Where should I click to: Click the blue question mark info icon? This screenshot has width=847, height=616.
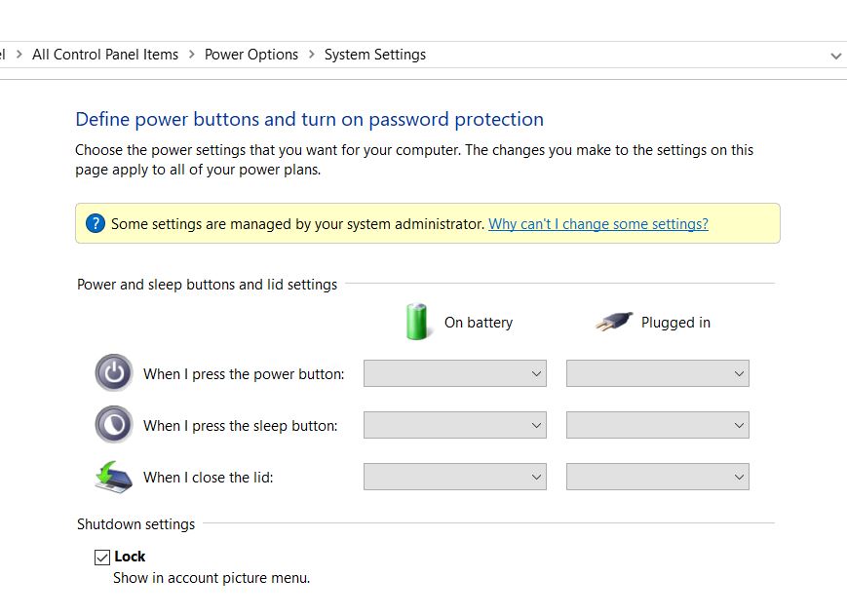pos(95,223)
